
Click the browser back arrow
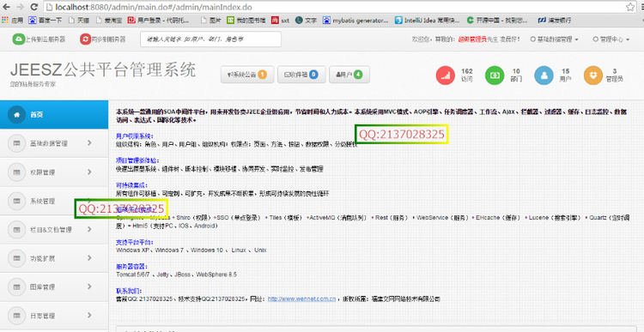coord(7,7)
